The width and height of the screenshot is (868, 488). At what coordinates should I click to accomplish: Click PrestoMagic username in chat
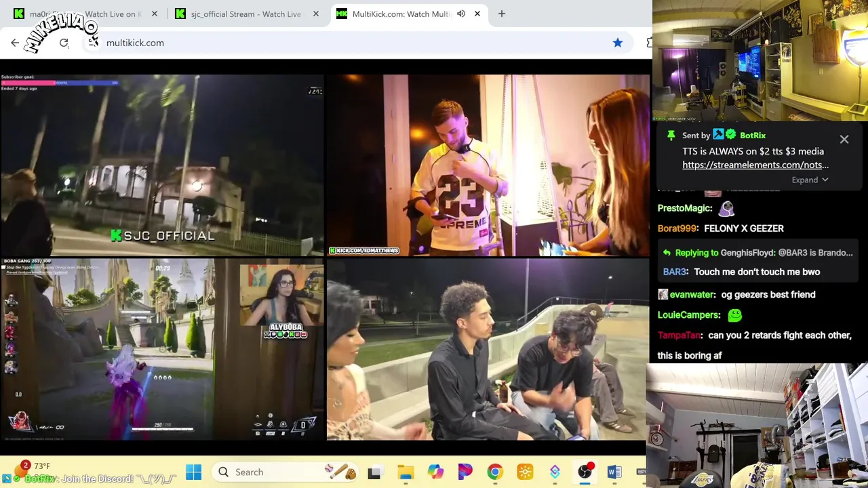(x=685, y=208)
